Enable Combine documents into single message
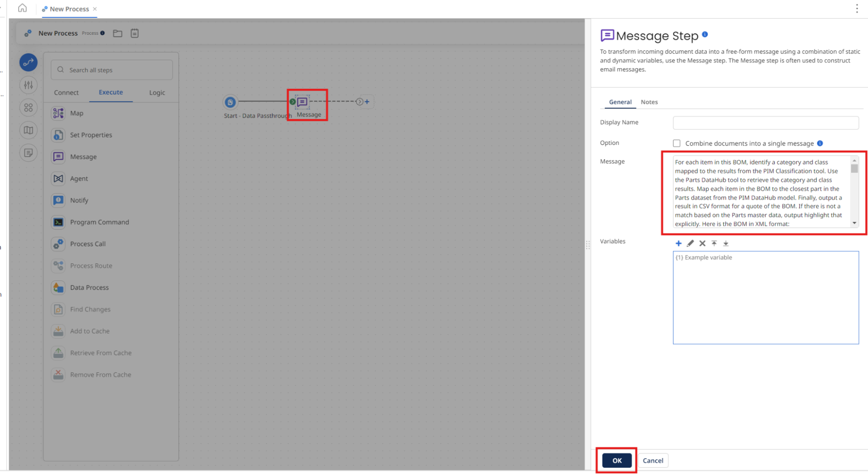 click(x=677, y=143)
